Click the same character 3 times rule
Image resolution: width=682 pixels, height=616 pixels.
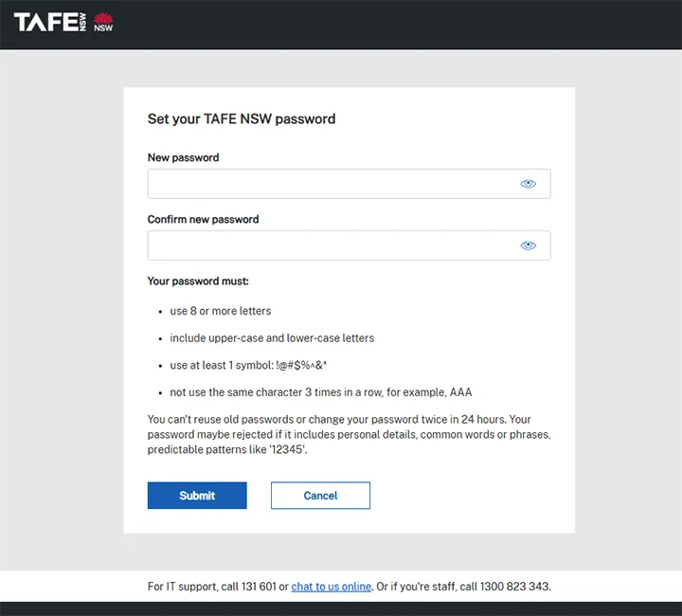coord(321,392)
